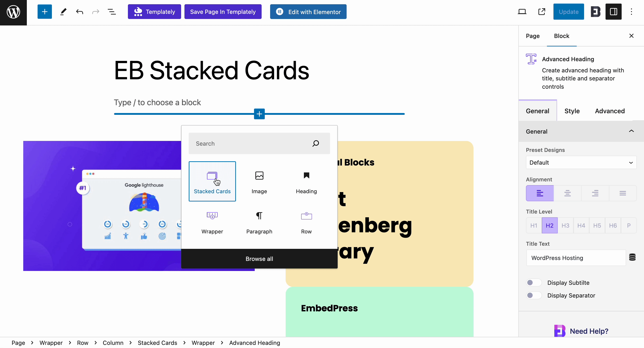Click Save Page In Templately button
Viewport: 644px width, 348px height.
(223, 12)
